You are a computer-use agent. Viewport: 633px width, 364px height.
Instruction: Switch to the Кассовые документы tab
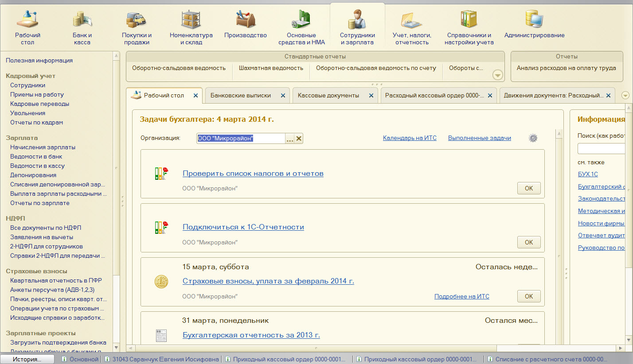click(328, 96)
